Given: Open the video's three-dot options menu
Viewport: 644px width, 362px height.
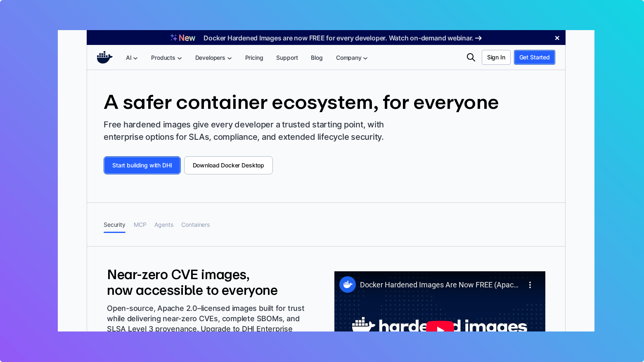Looking at the screenshot, I should 530,284.
